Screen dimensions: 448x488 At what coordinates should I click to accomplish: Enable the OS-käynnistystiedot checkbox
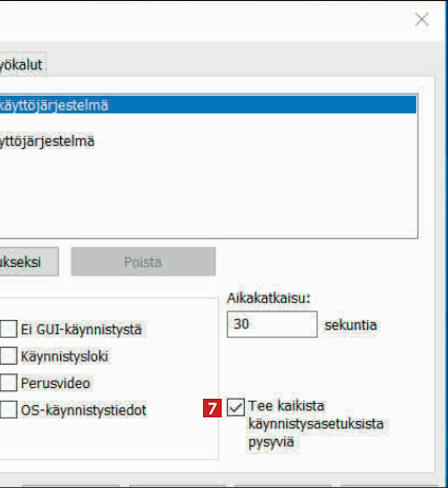click(x=8, y=409)
